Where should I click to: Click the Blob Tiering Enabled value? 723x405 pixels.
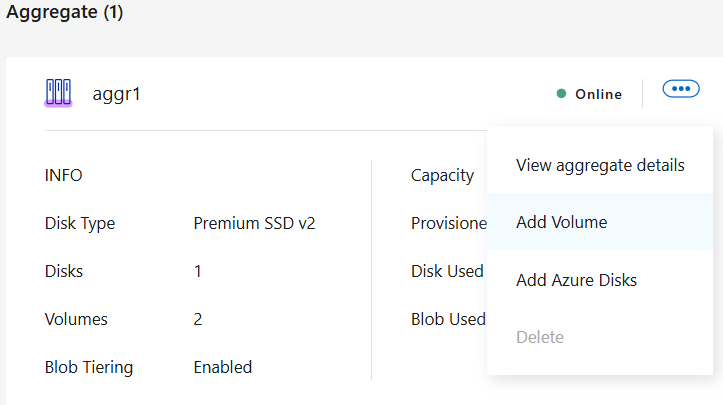pyautogui.click(x=222, y=367)
